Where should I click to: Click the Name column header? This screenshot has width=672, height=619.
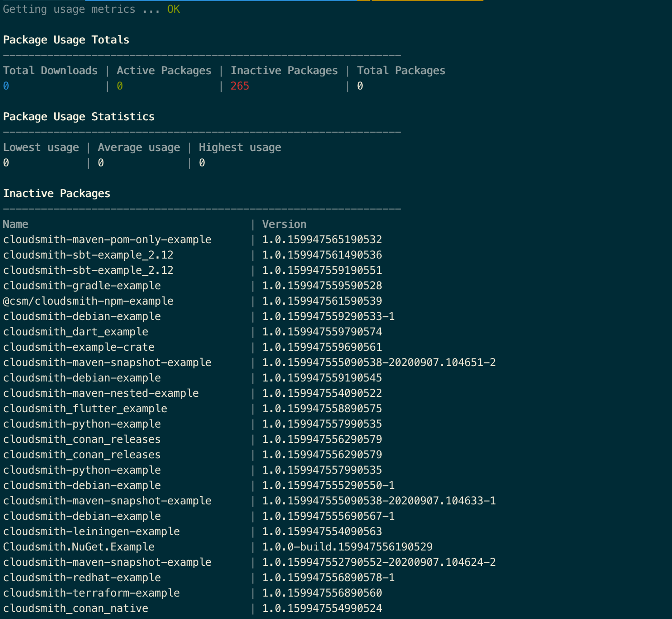15,224
